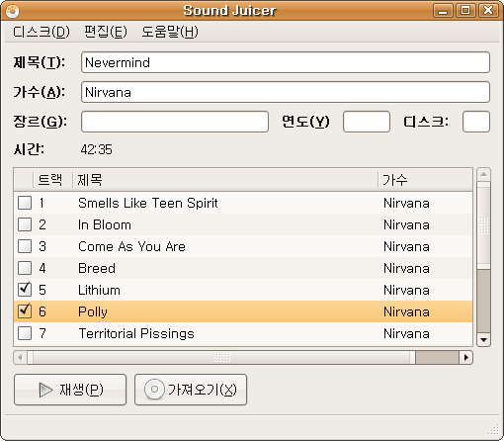This screenshot has width=504, height=441.
Task: Click the 가져오기(X) extract button
Action: tap(191, 390)
